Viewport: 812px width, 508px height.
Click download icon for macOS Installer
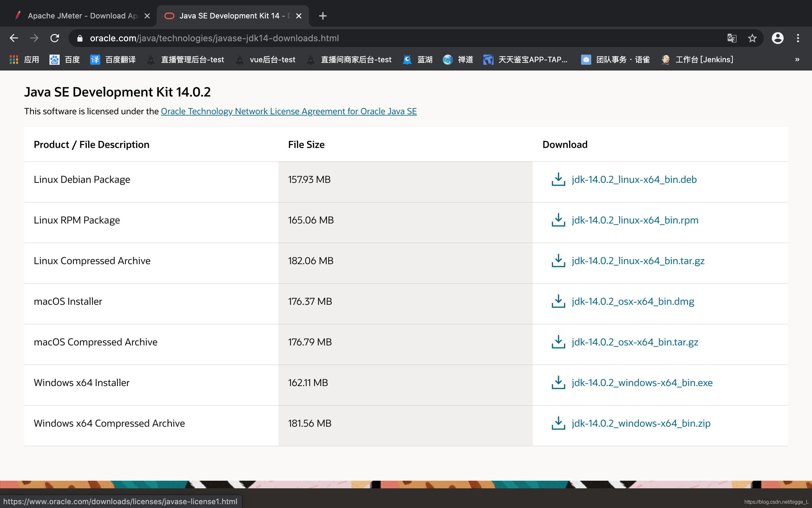558,301
